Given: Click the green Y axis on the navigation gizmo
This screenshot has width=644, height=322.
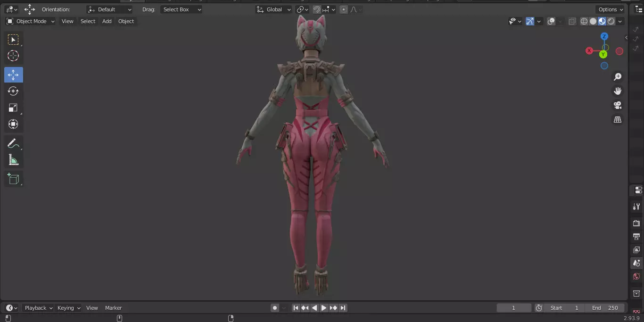Looking at the screenshot, I should [603, 55].
